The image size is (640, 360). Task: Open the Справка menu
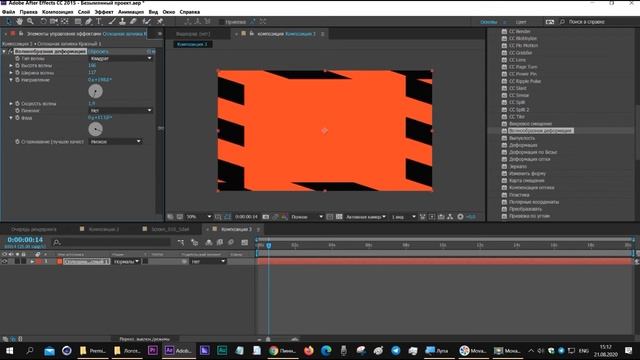190,12
